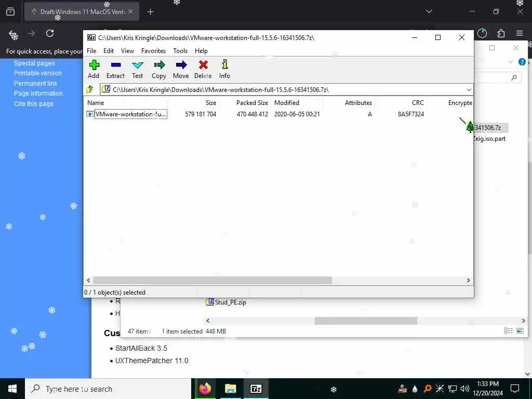Click the red Delete icon
Screen dimensions: 532x399
203,69
